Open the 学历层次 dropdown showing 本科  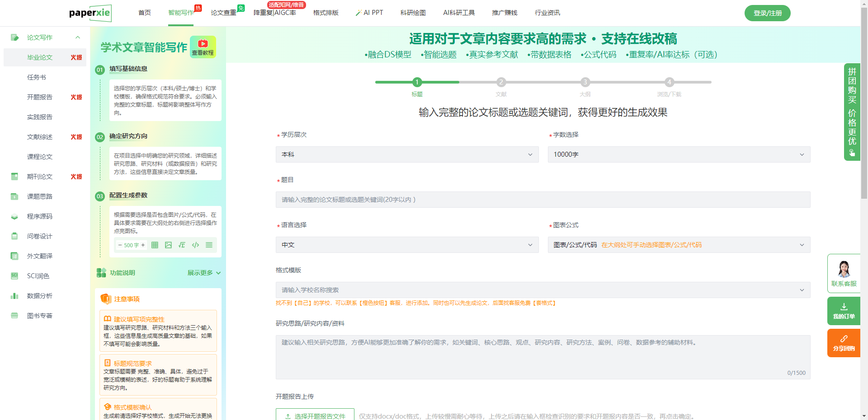[407, 154]
